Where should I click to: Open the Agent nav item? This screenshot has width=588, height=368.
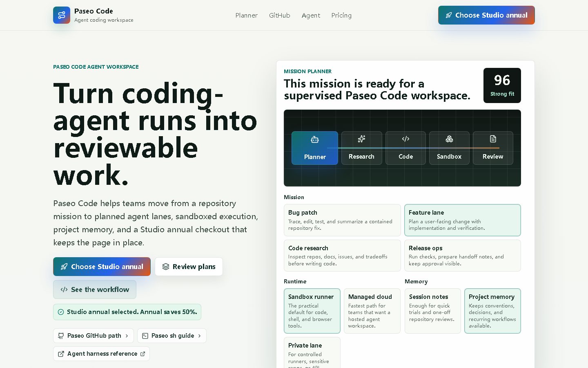pos(311,15)
